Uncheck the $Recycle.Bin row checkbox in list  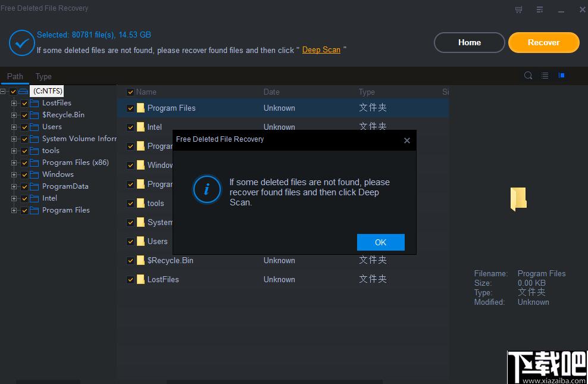coord(130,261)
